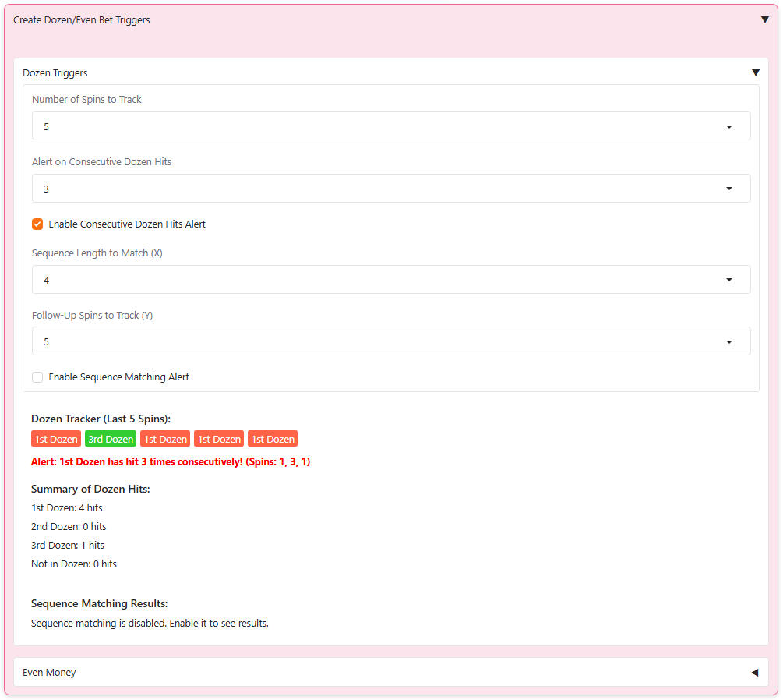Open the Even Money section title

point(49,673)
